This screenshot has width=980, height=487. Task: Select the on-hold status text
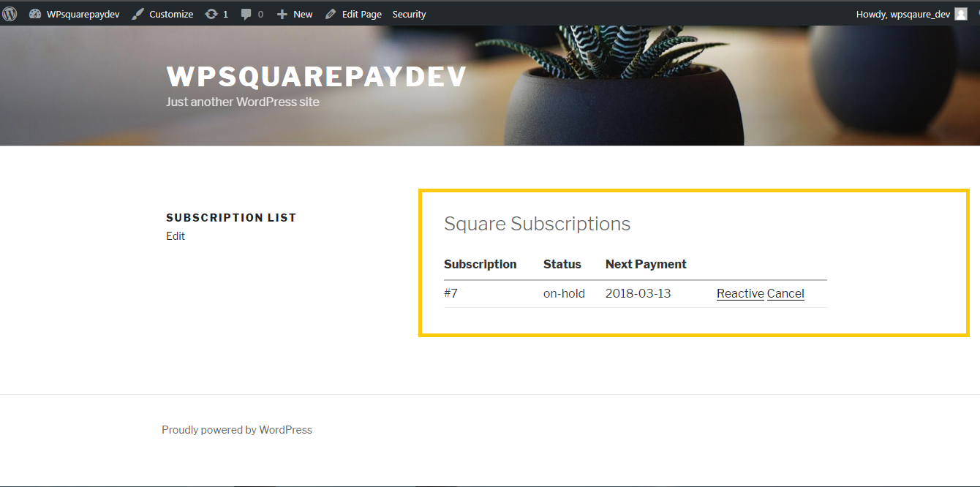[x=564, y=293]
